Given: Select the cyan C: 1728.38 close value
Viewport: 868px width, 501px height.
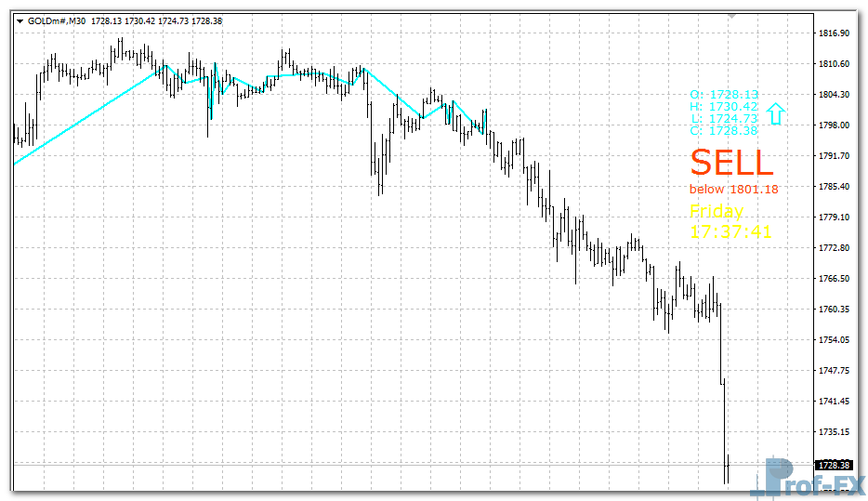Looking at the screenshot, I should [724, 131].
